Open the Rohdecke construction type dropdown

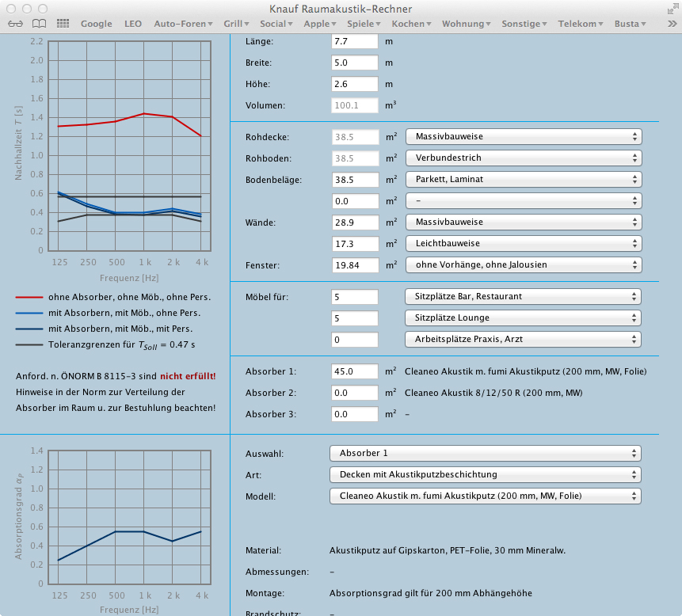(x=523, y=137)
